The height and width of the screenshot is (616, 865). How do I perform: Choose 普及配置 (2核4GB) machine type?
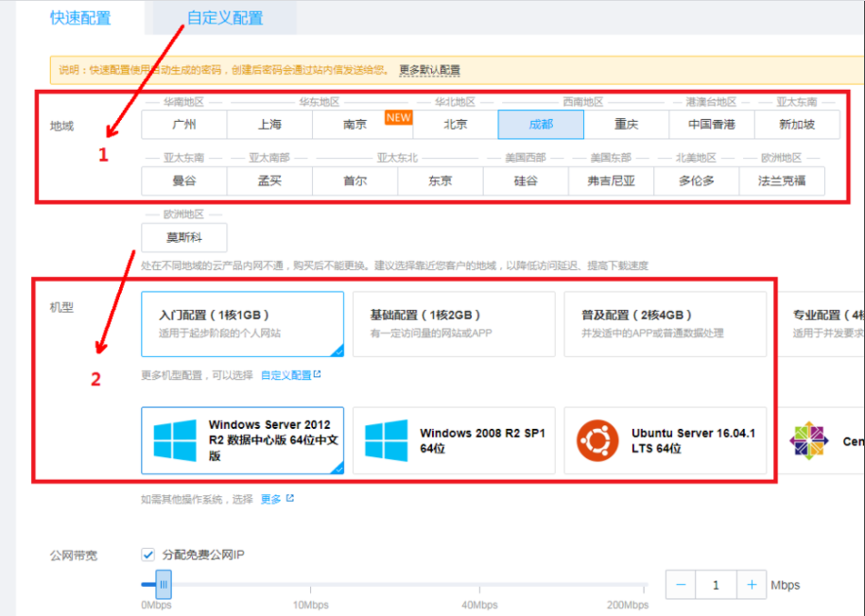coord(666,324)
